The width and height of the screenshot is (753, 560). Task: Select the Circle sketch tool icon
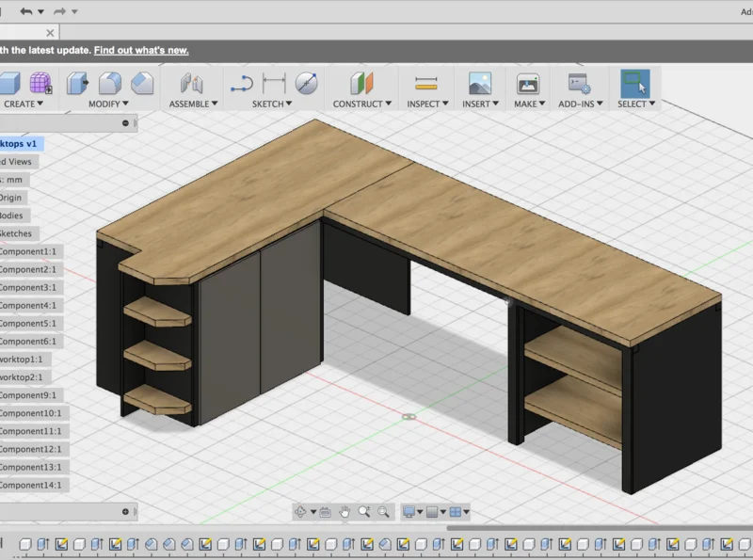tap(307, 83)
